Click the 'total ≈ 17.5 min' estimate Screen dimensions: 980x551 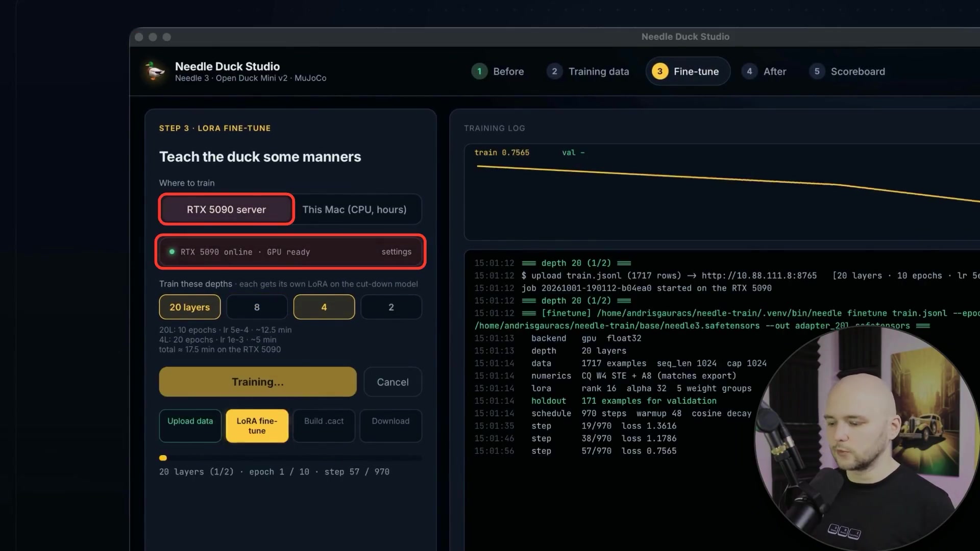[x=219, y=349]
